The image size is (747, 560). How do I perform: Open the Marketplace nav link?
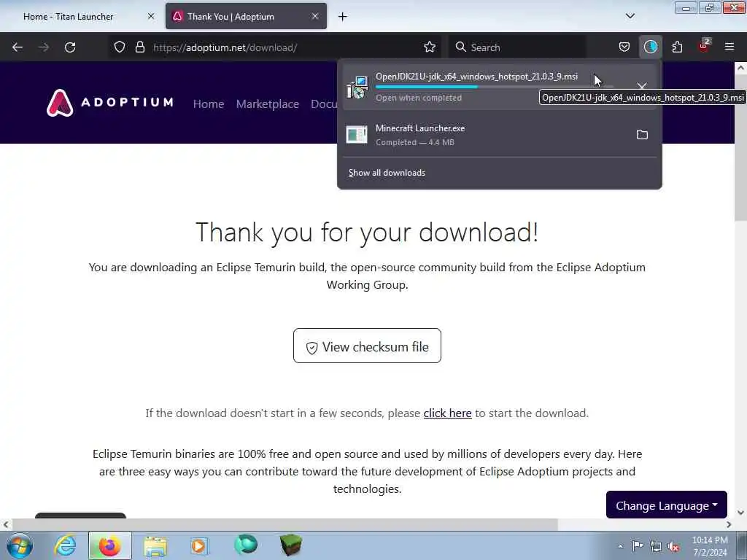tap(267, 104)
